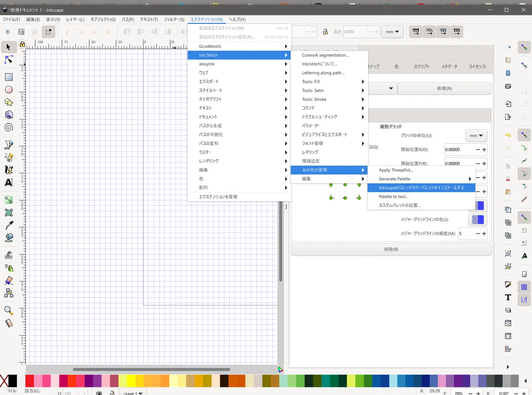The height and width of the screenshot is (395, 532).
Task: Click the 開始位置X(O) input field
Action: pyautogui.click(x=459, y=150)
